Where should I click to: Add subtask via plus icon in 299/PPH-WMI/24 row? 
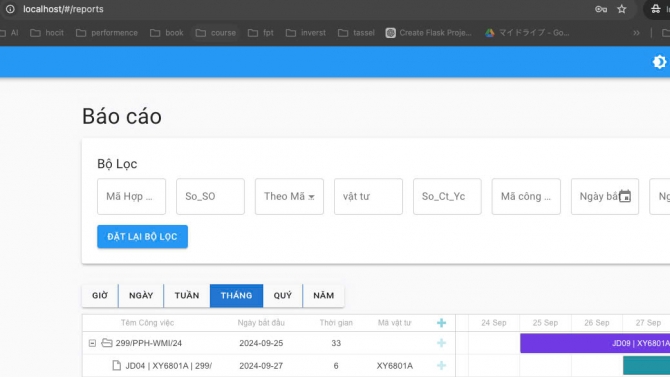(441, 343)
